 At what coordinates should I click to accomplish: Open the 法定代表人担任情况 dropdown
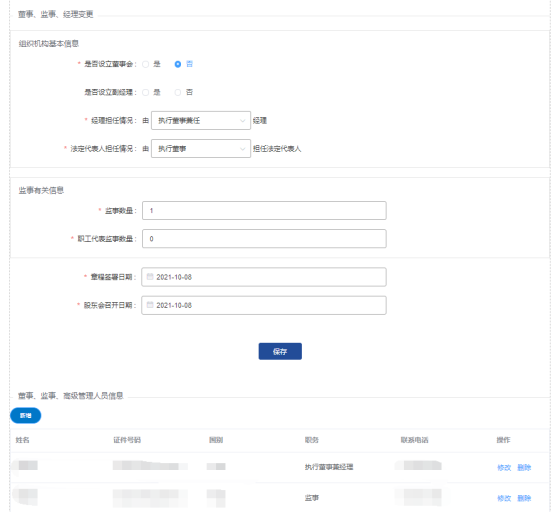[x=201, y=148]
